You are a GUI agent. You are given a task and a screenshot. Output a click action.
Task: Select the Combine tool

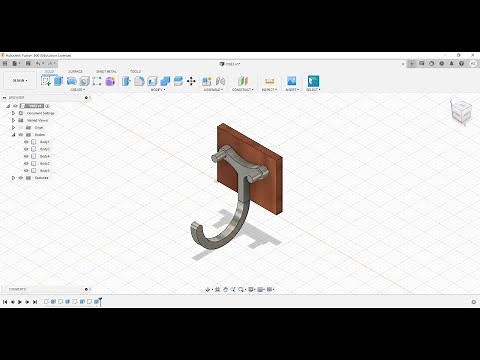coord(165,81)
